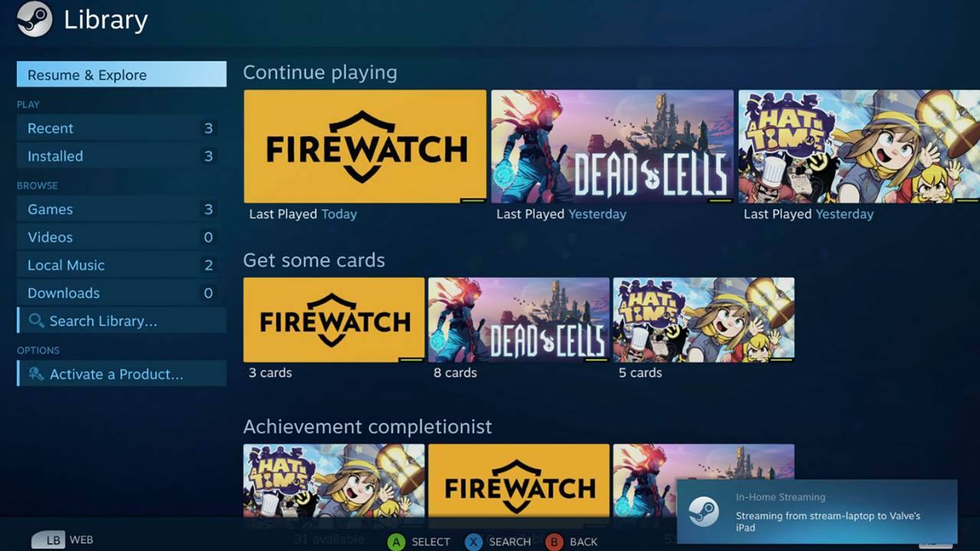This screenshot has height=551, width=980.
Task: Open A Hat in Time 5 cards tile
Action: (x=704, y=320)
